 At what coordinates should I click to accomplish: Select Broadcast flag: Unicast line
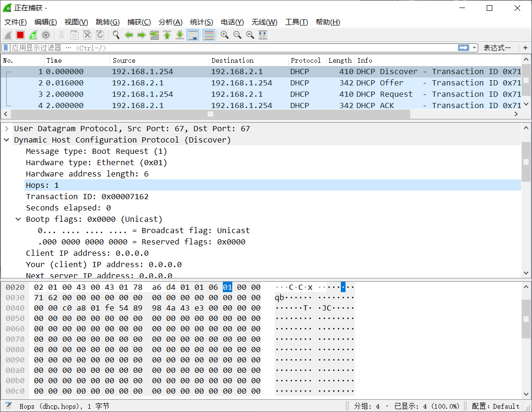(144, 230)
